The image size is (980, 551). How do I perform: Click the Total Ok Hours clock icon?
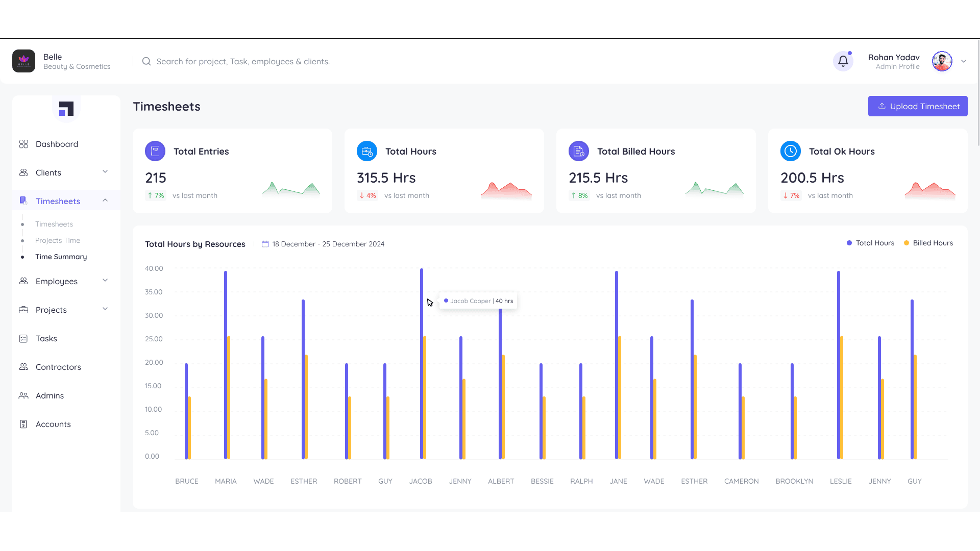click(791, 151)
